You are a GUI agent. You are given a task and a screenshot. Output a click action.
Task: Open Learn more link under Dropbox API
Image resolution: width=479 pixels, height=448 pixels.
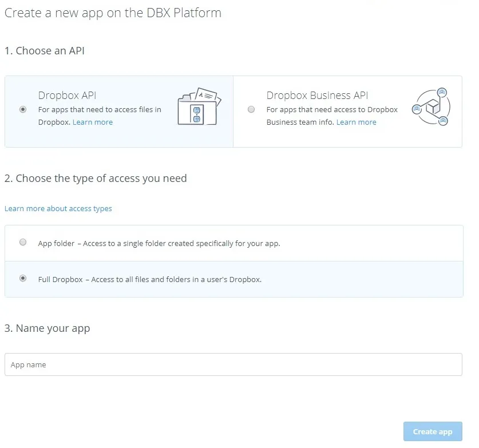[x=93, y=122]
